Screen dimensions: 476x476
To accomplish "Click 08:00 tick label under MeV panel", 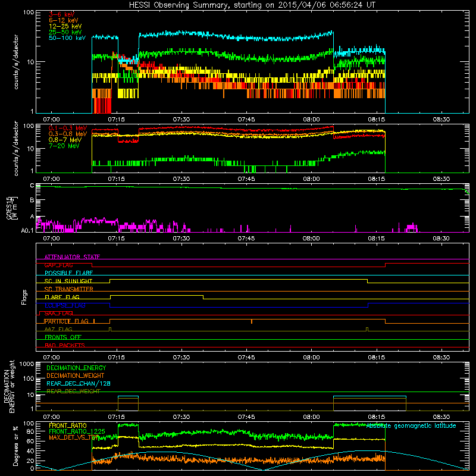I will tap(311, 179).
